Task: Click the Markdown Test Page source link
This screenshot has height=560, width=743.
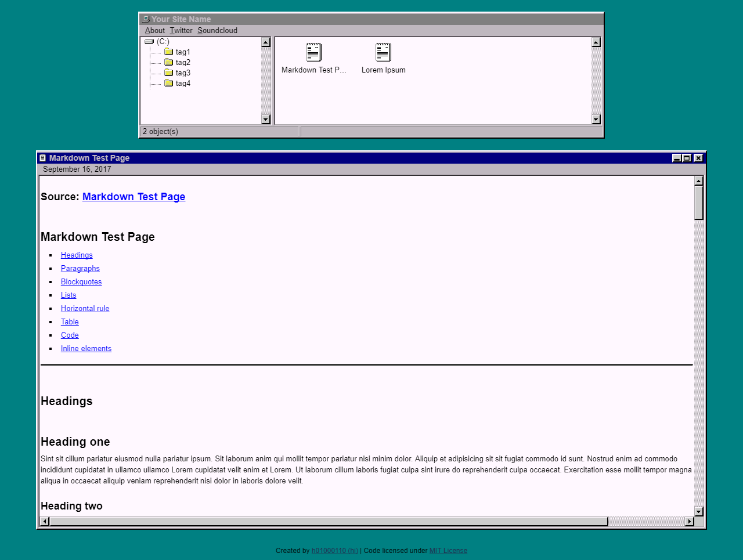Action: pos(134,197)
